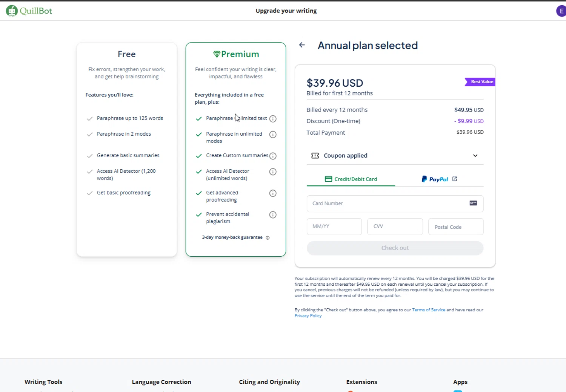Open info icon for Prevent accidental plagiarism

(273, 215)
